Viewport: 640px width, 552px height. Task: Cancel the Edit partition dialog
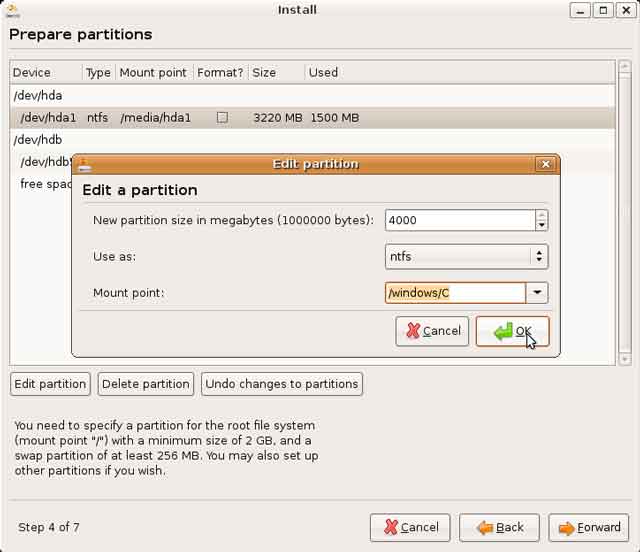click(432, 331)
